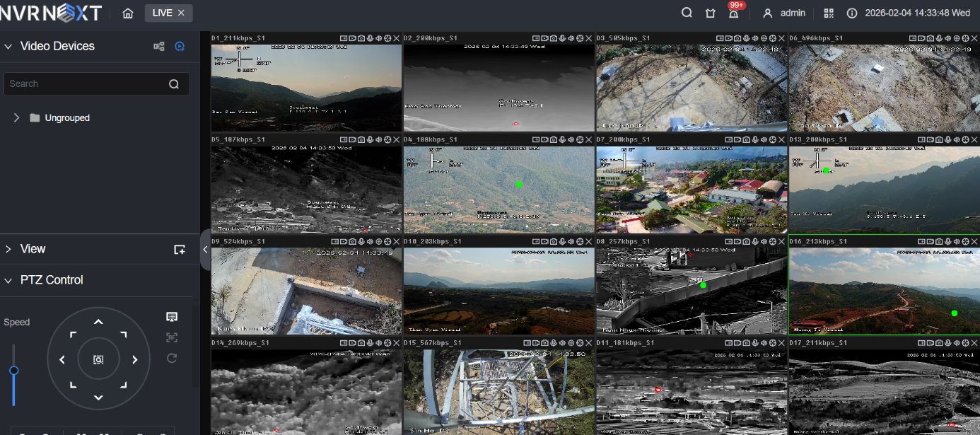Open the alarm notifications bell
The width and height of the screenshot is (980, 435).
[733, 13]
